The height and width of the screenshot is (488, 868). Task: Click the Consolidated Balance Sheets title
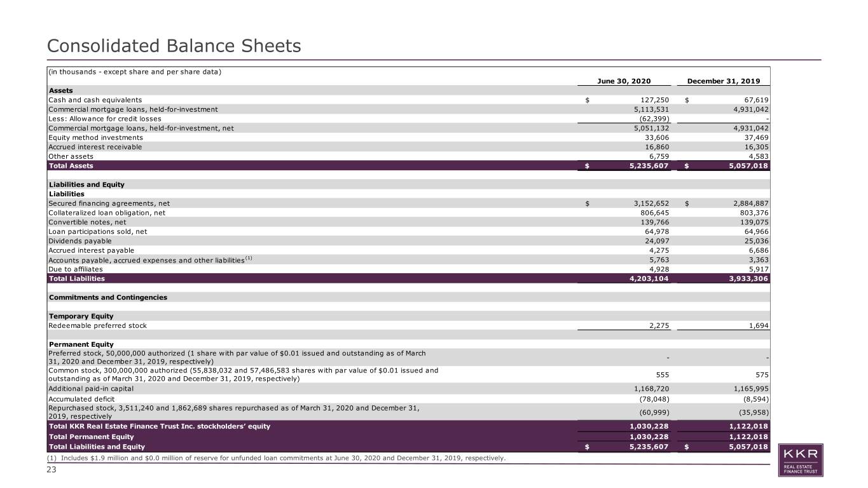(x=174, y=46)
